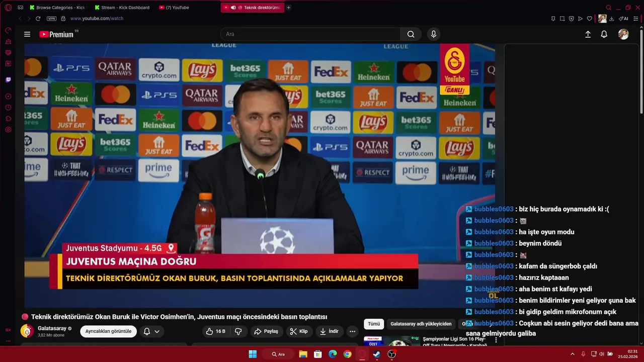Open Şampiyonlar Ligi özet video thumbnail
644x362 pixels.
[x=392, y=341]
